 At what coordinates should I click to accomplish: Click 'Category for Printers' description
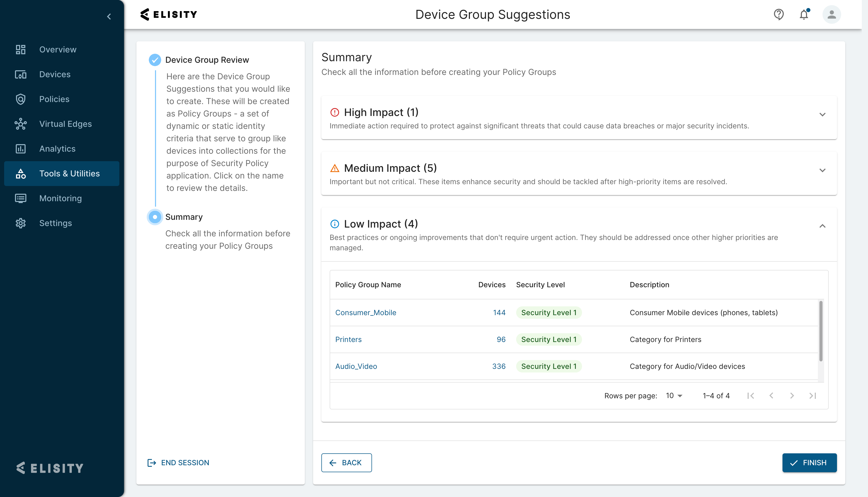tap(665, 340)
